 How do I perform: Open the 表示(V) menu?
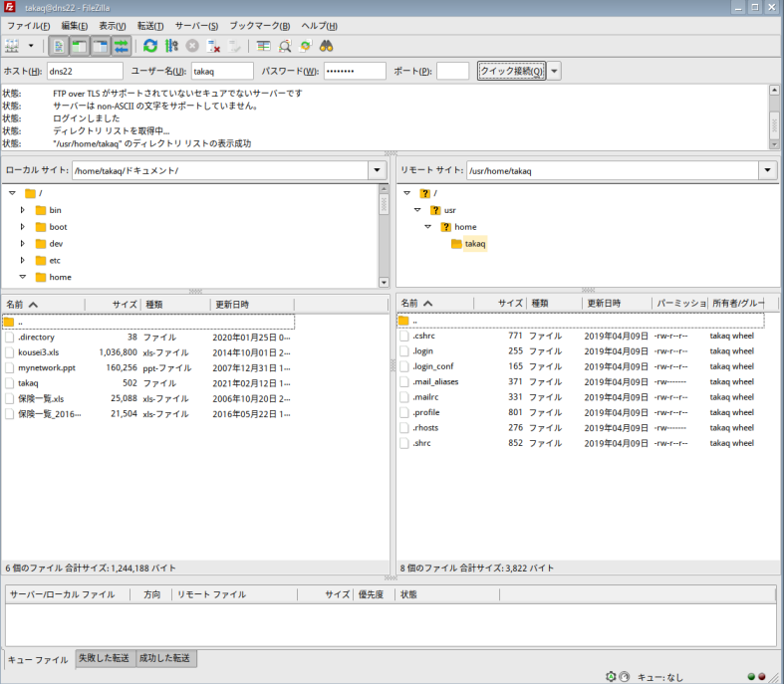pyautogui.click(x=112, y=26)
